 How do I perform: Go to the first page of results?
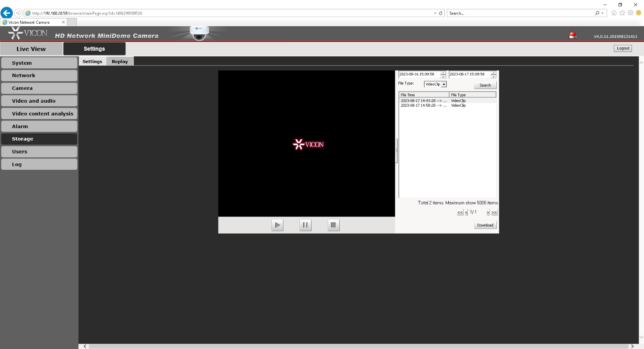tap(460, 213)
